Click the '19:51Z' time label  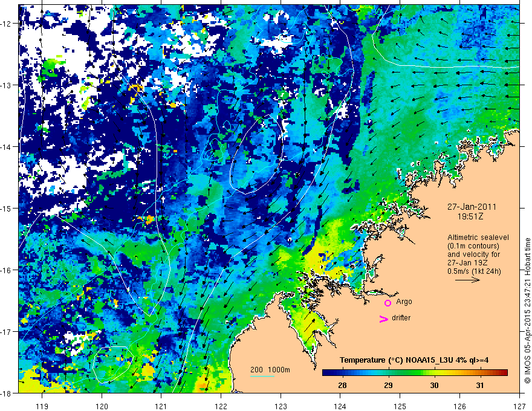point(470,216)
